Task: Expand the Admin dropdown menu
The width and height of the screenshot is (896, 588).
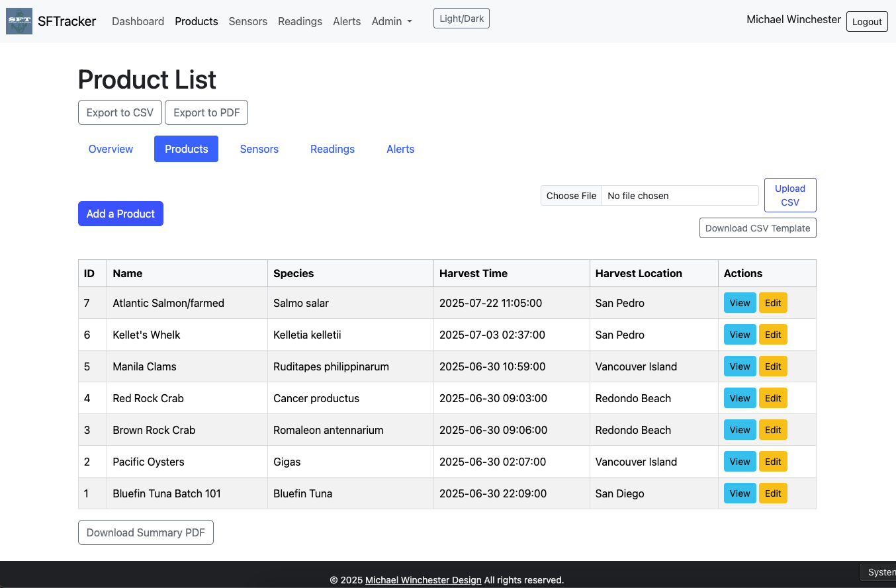Action: (x=392, y=21)
